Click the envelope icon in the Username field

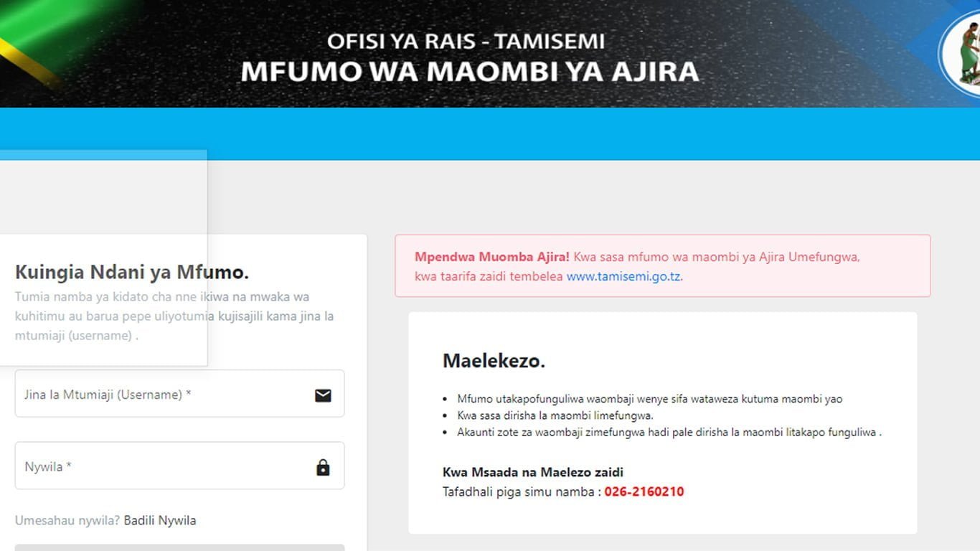pos(323,395)
